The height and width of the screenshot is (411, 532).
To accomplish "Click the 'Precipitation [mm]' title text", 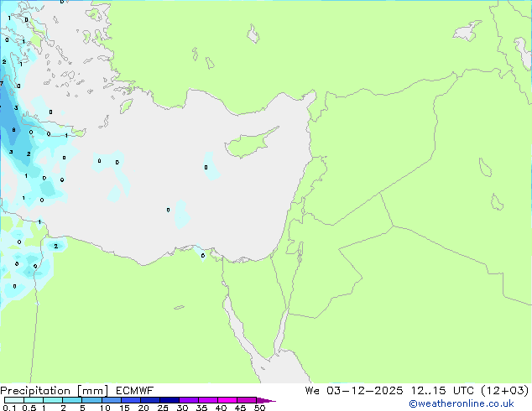I will coord(55,391).
